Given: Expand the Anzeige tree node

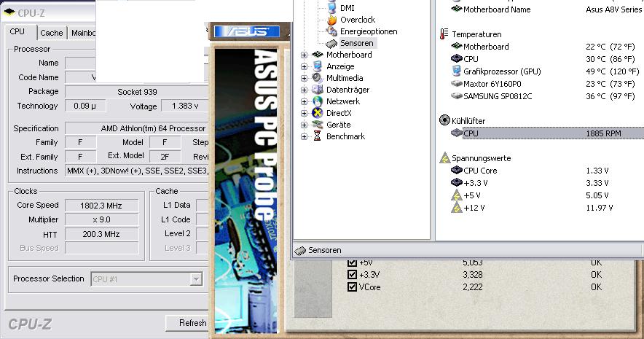Looking at the screenshot, I should coord(304,66).
